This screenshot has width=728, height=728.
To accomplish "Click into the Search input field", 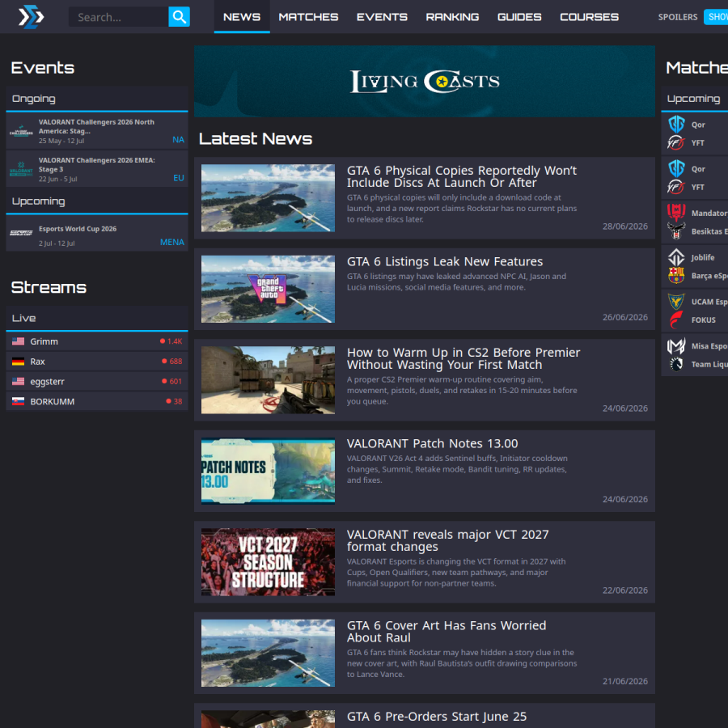I will pos(118,17).
